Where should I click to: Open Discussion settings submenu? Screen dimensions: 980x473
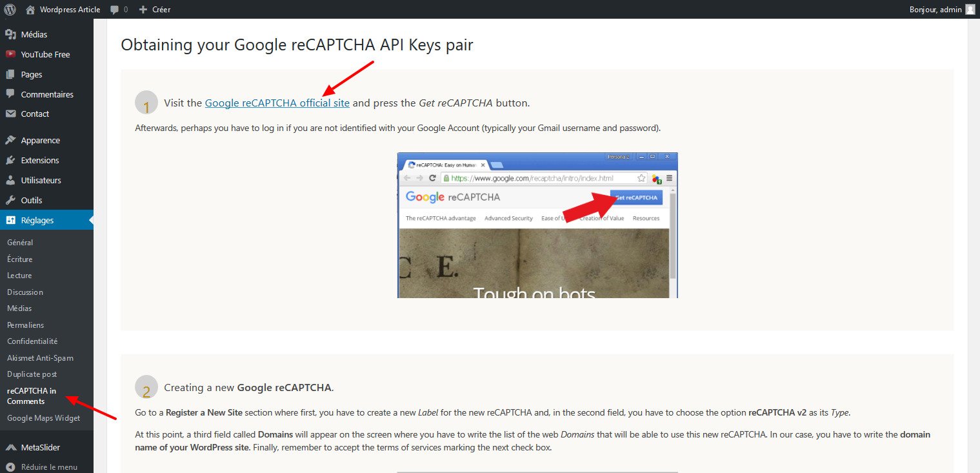[25, 292]
